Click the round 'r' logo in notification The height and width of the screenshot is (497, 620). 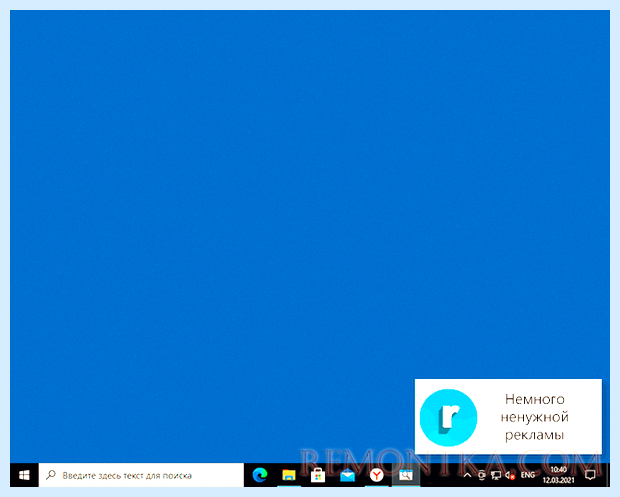click(x=448, y=418)
